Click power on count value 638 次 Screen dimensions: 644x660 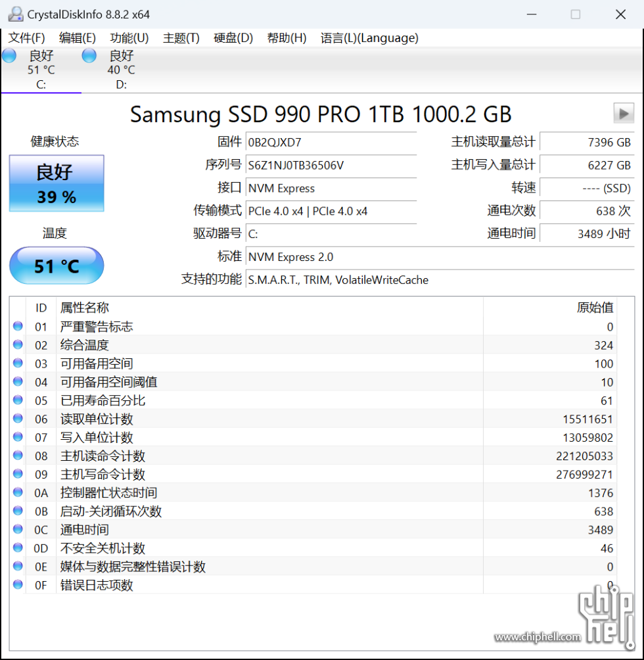[587, 211]
